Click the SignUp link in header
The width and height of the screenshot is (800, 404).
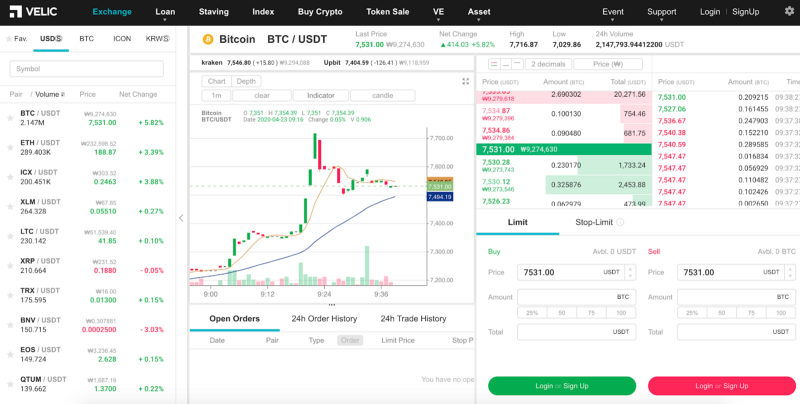(745, 12)
